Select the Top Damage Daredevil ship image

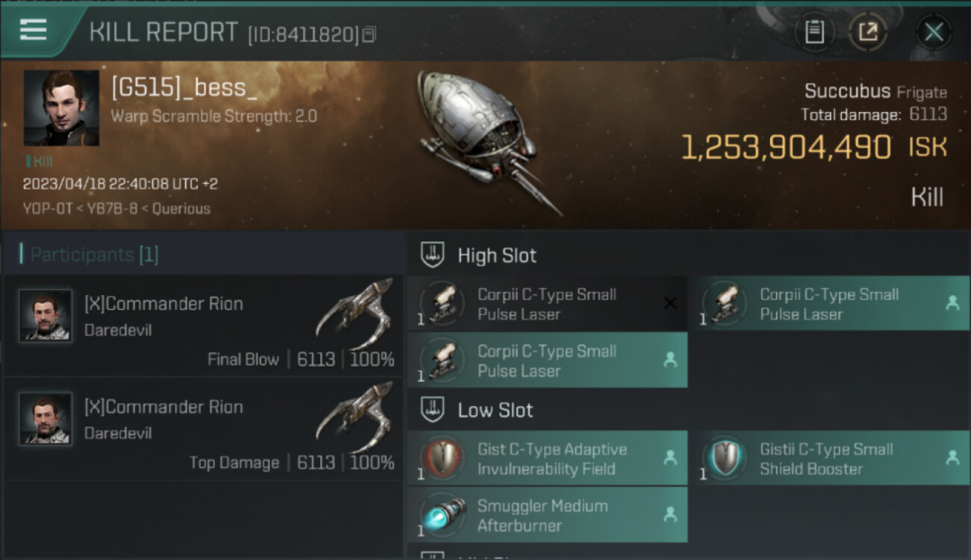tap(355, 418)
